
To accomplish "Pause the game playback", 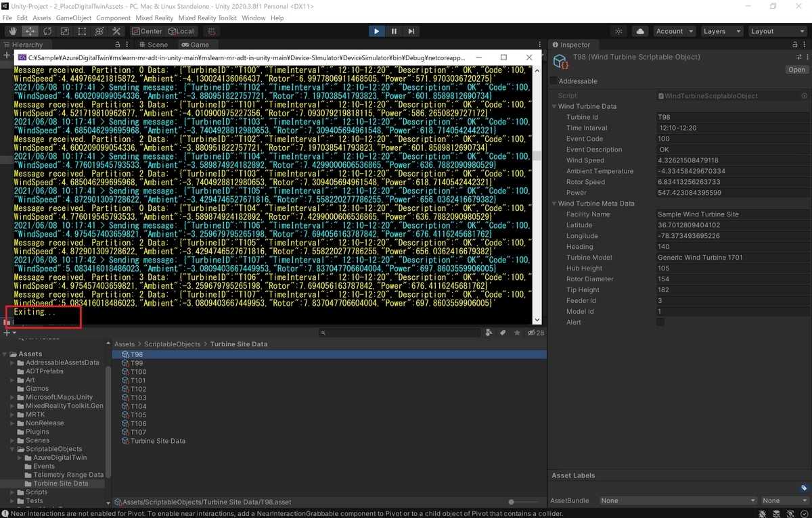I will click(394, 31).
